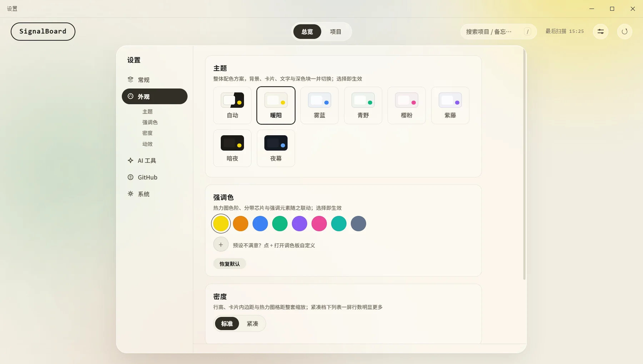Image resolution: width=643 pixels, height=364 pixels.
Task: Select the 暗夜 dark theme card
Action: (x=233, y=148)
